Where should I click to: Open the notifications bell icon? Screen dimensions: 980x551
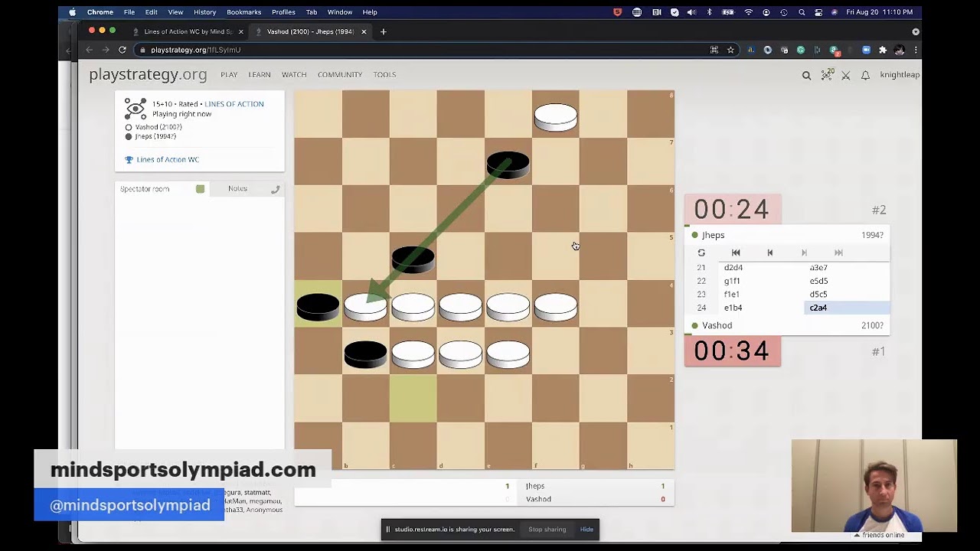point(865,75)
